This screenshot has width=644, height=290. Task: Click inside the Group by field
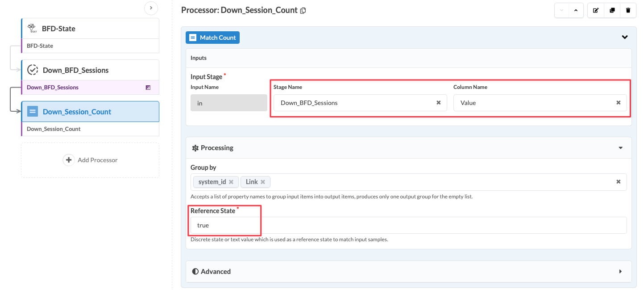click(x=408, y=182)
